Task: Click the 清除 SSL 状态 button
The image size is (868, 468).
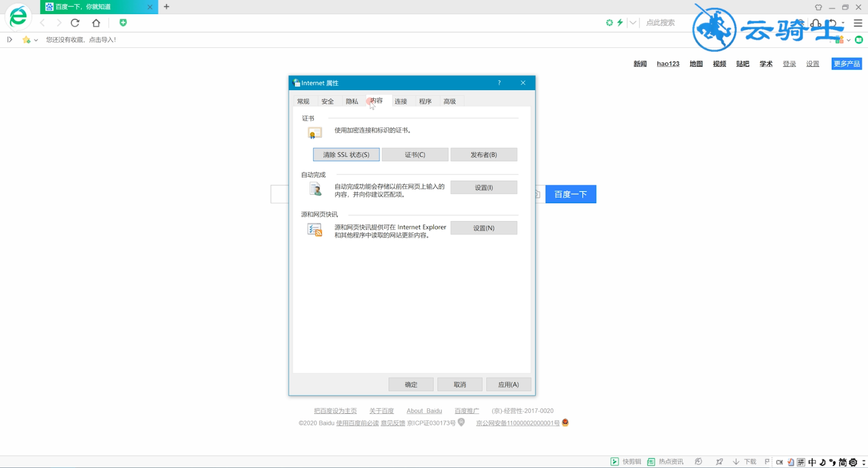Action: pyautogui.click(x=346, y=154)
